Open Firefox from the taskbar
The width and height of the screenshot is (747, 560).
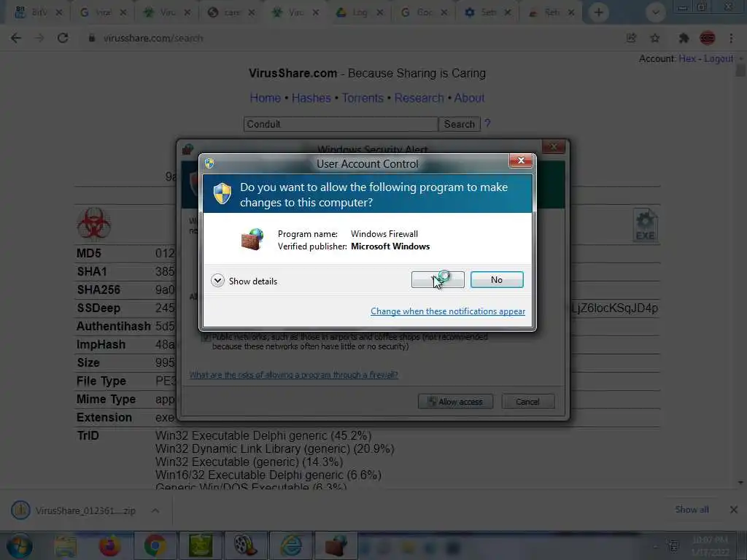(x=109, y=546)
